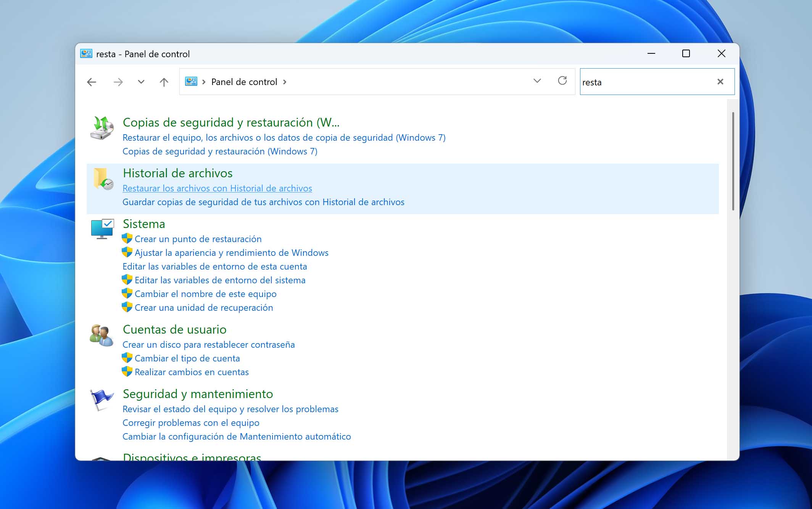Open Crear un disco para restablecer contraseña
Screen dimensions: 812x509
coord(209,345)
